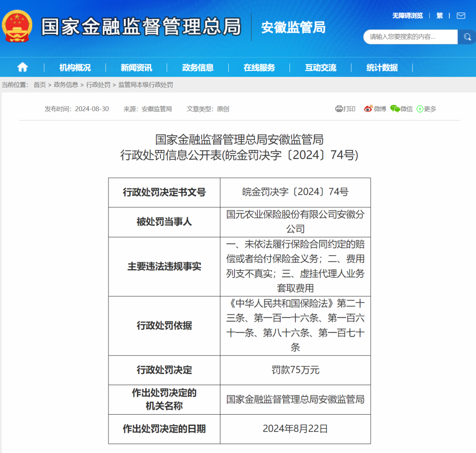This screenshot has height=453, width=476.
Task: Click the cell citing 《中华人民共和国保险法》
Action: (x=295, y=326)
